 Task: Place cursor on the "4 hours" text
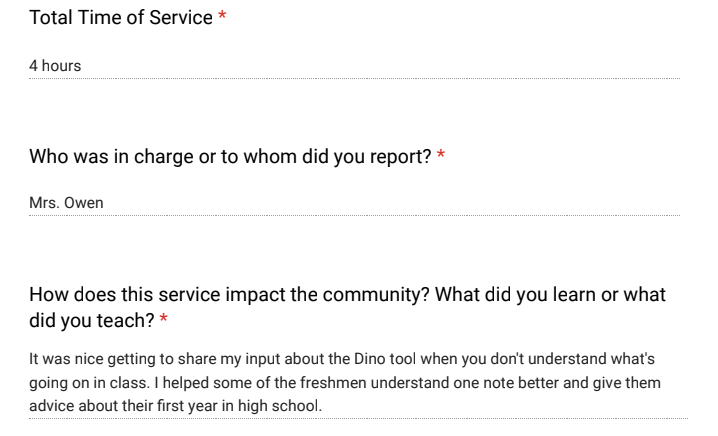point(55,66)
